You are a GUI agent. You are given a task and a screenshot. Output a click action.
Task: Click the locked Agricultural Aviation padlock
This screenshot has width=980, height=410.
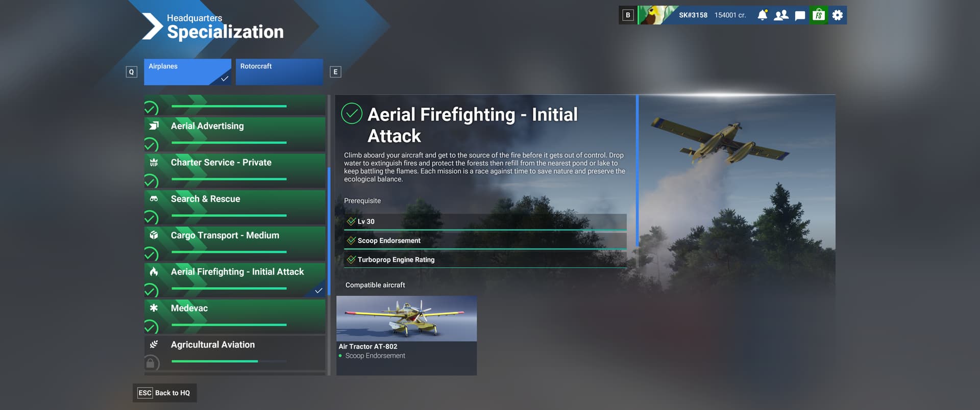click(x=150, y=363)
